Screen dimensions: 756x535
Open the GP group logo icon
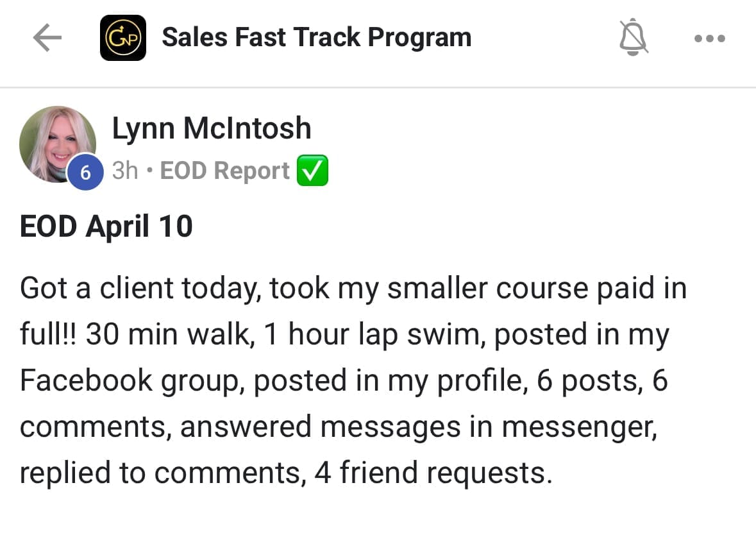pos(123,38)
